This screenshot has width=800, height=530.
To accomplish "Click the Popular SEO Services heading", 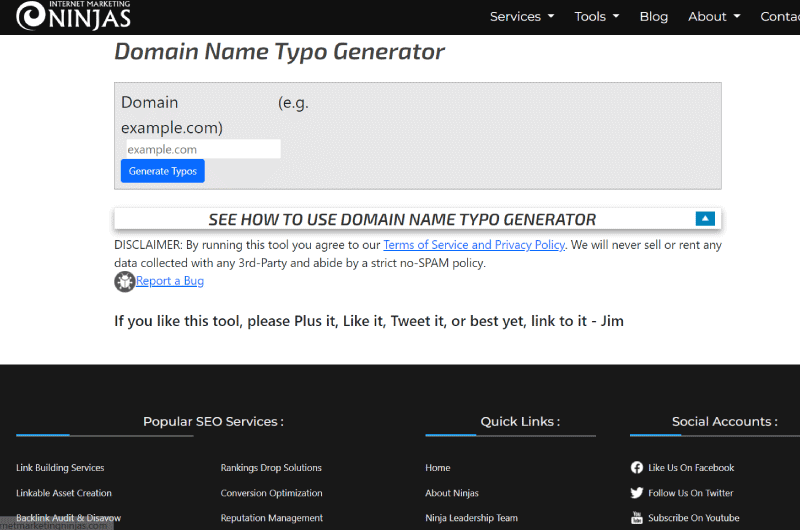I will [213, 421].
